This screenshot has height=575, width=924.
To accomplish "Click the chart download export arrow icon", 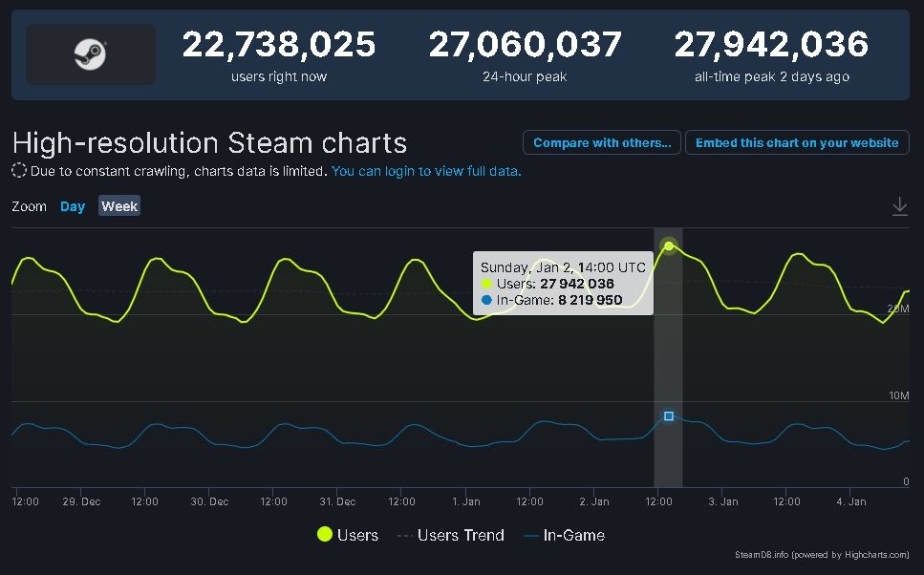I will pyautogui.click(x=899, y=205).
